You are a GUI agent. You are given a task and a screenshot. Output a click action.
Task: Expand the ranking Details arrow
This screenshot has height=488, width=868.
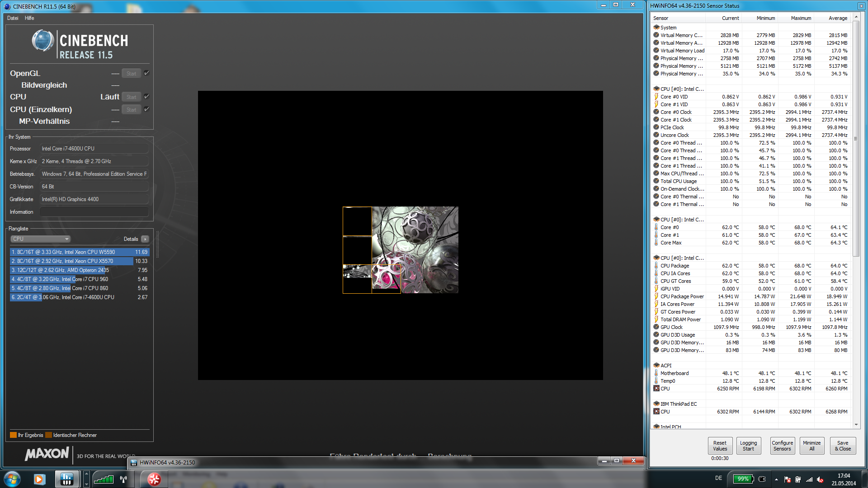pyautogui.click(x=145, y=239)
